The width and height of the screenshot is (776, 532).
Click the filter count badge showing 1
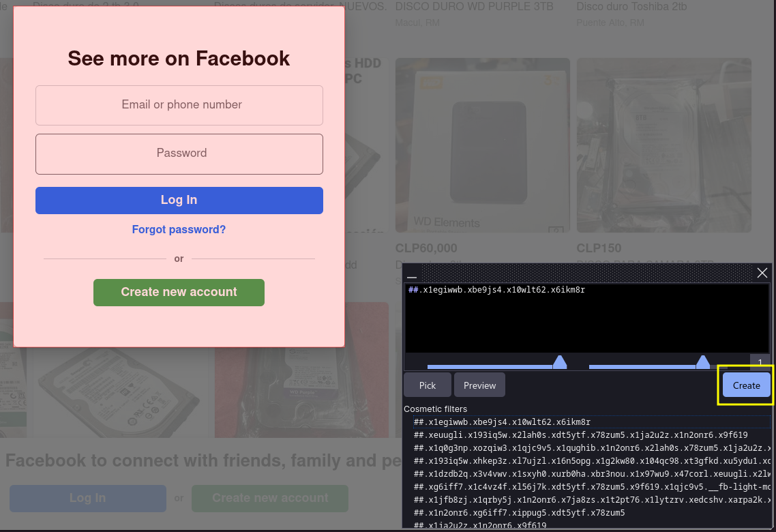point(760,361)
